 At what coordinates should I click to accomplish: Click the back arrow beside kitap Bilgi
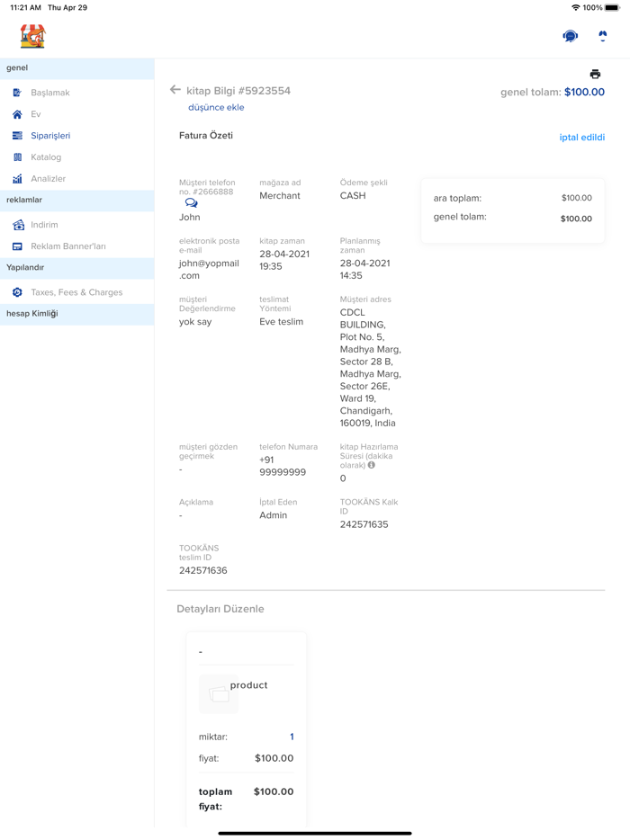(x=175, y=90)
